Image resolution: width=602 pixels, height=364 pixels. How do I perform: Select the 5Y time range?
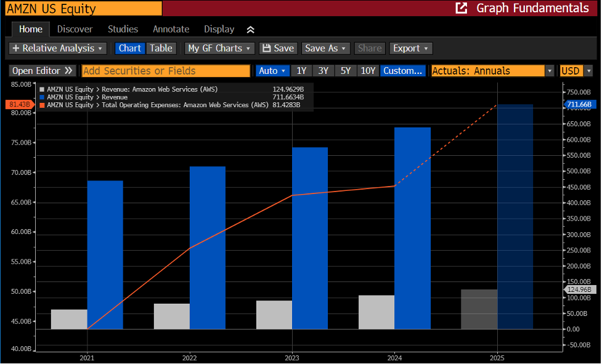pos(346,71)
